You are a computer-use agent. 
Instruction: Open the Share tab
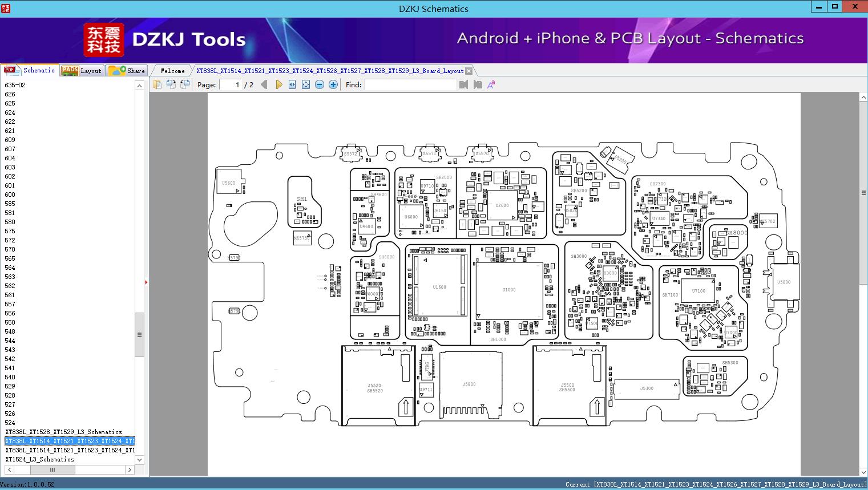[127, 71]
